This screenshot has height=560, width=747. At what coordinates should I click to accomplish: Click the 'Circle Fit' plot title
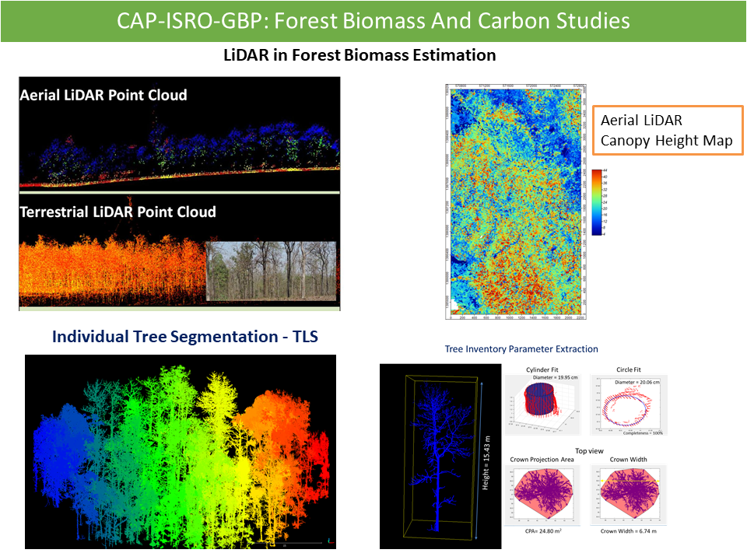629,369
